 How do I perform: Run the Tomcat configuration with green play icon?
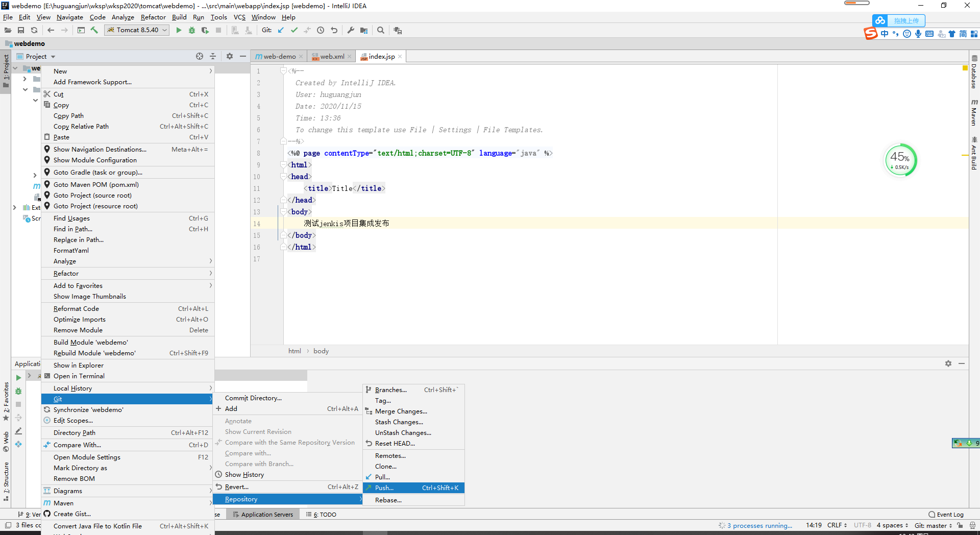(x=179, y=30)
